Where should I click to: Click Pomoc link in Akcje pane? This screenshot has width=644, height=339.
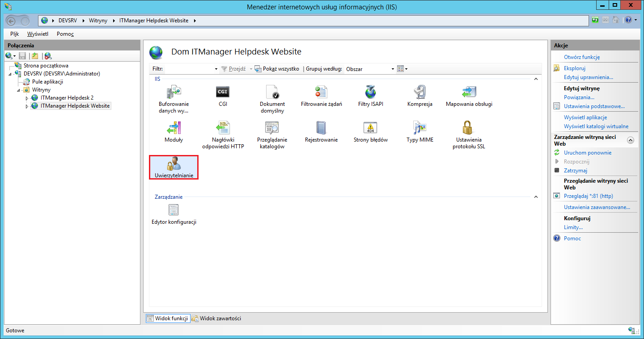point(572,239)
